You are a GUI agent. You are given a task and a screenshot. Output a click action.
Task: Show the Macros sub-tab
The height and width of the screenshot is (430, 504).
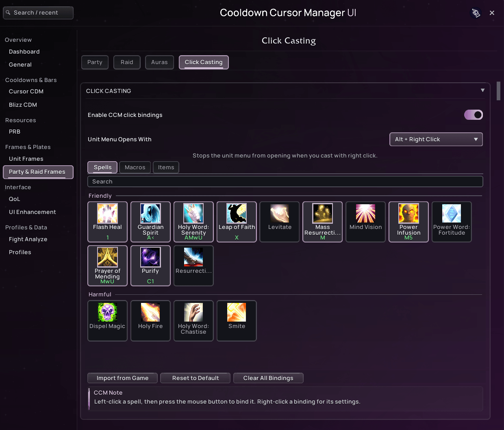pyautogui.click(x=135, y=167)
